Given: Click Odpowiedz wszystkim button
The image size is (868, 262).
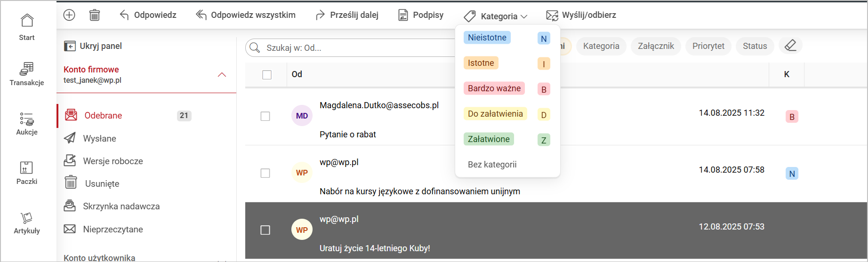Looking at the screenshot, I should coord(246,15).
